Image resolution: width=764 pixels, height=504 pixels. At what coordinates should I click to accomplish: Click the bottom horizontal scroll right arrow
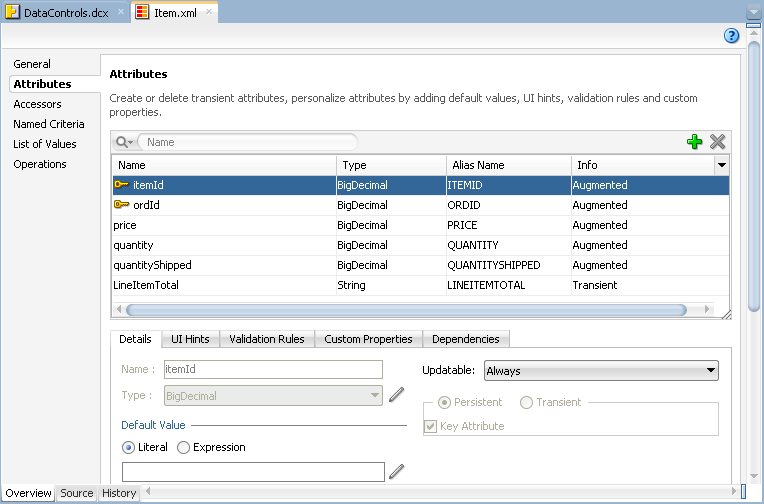click(734, 491)
